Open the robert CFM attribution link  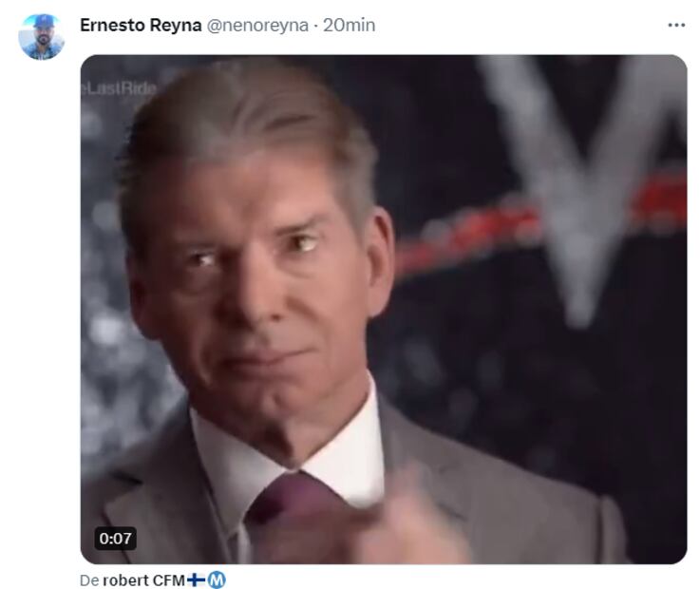point(143,580)
